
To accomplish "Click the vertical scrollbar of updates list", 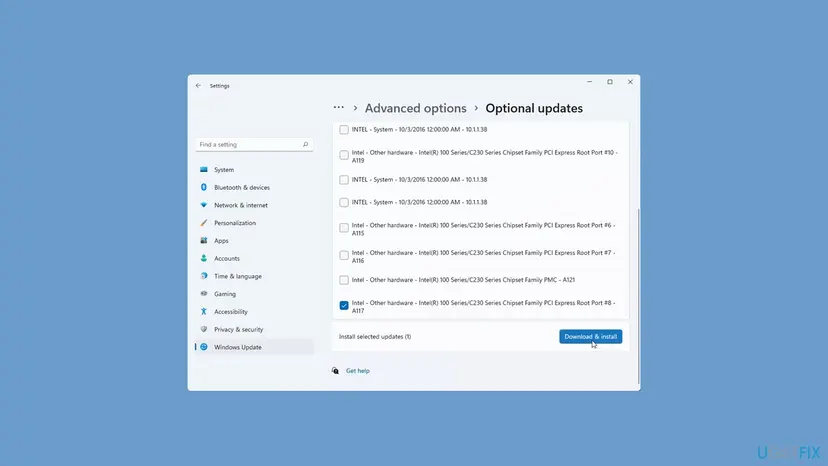I will tap(638, 296).
